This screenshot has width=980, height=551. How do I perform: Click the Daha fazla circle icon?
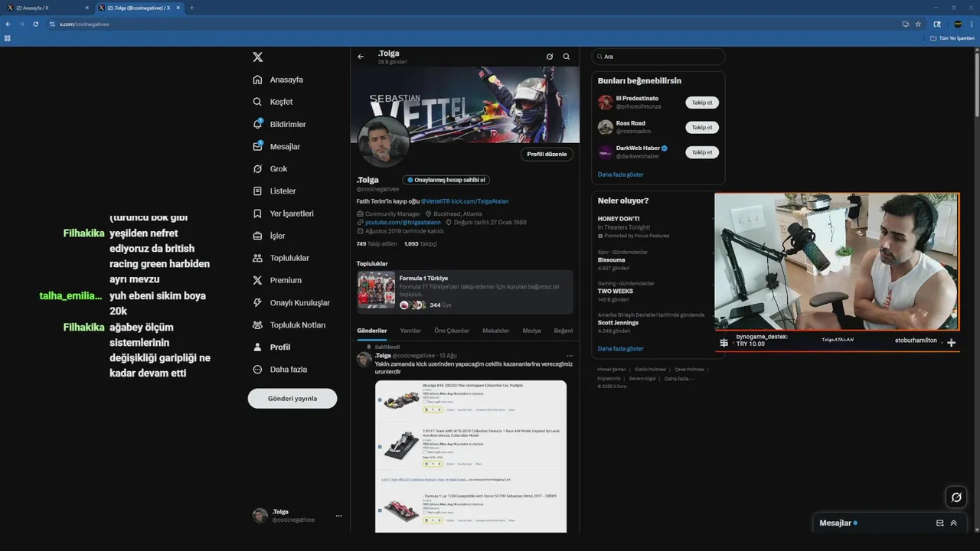(258, 369)
